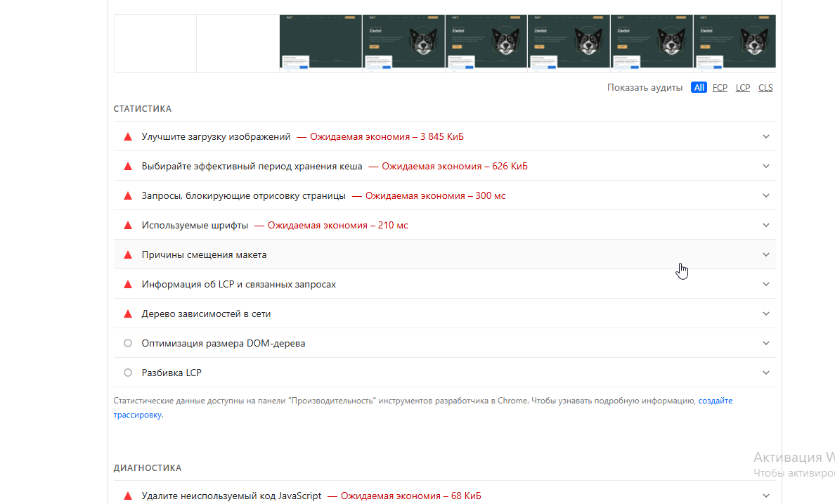Expand 'Причины смещения макета' chevron
The image size is (835, 504).
coord(766,254)
